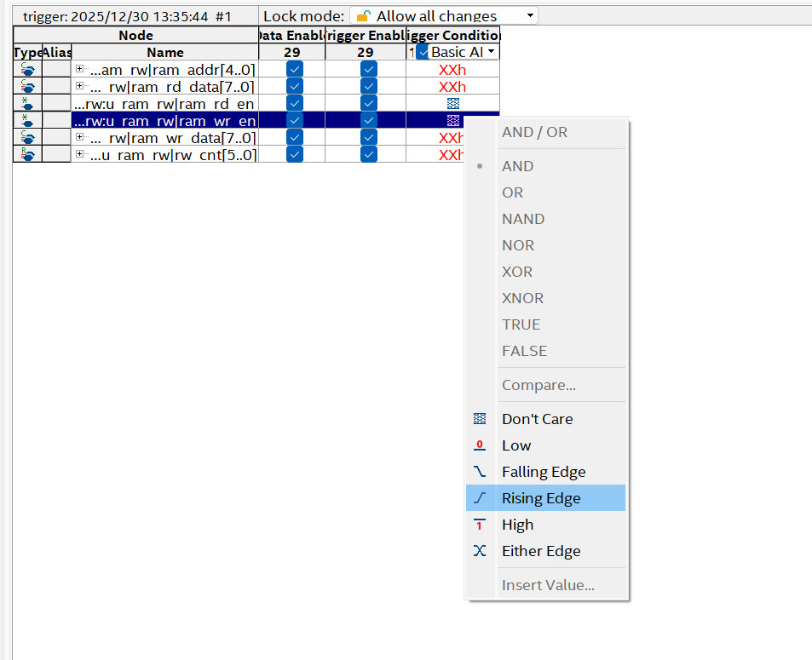Click the Type column header
812x660 pixels.
[x=27, y=52]
